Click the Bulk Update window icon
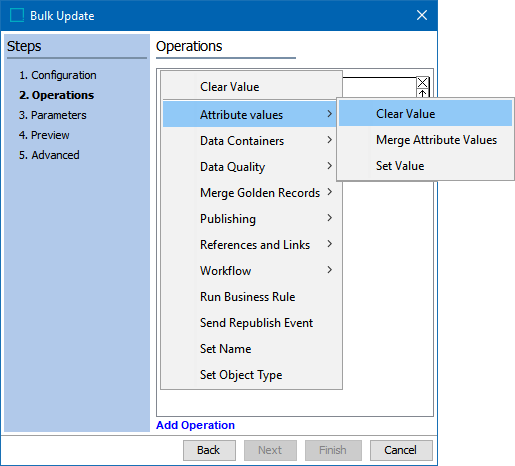The image size is (515, 466). (17, 15)
